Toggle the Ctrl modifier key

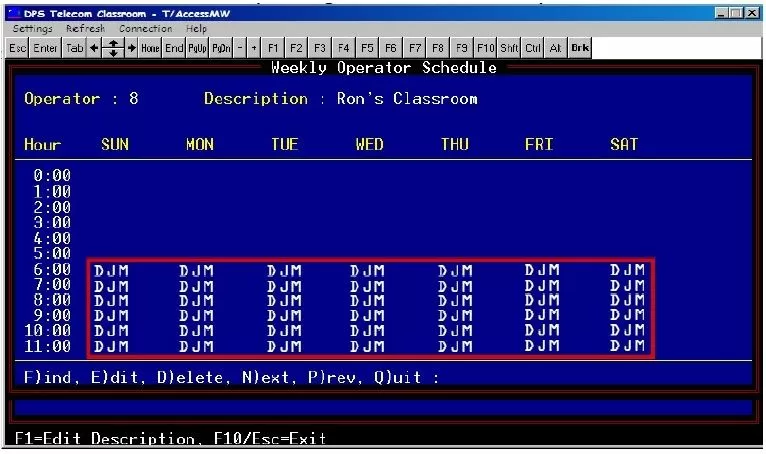pos(533,47)
